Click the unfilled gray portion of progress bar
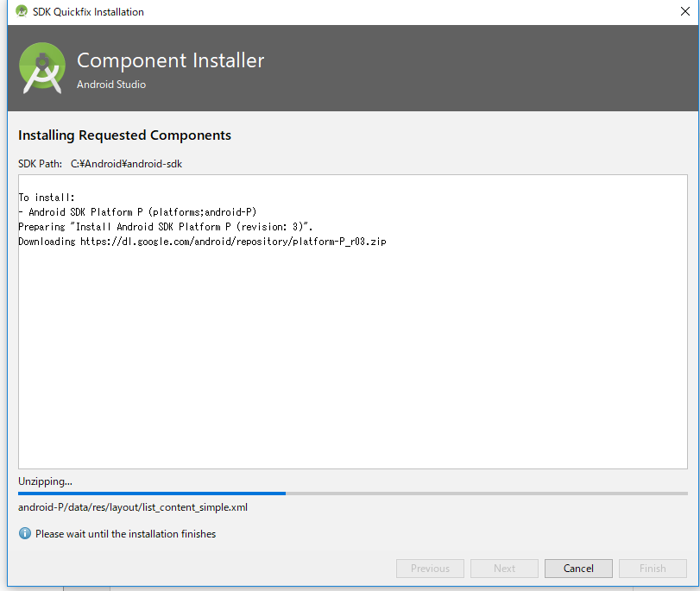Image resolution: width=700 pixels, height=591 pixels. pyautogui.click(x=487, y=494)
